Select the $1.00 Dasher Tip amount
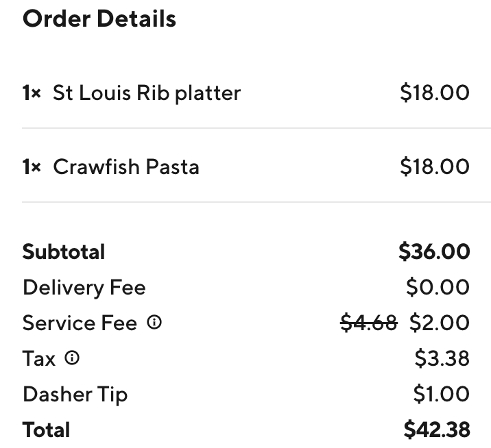 tap(441, 394)
